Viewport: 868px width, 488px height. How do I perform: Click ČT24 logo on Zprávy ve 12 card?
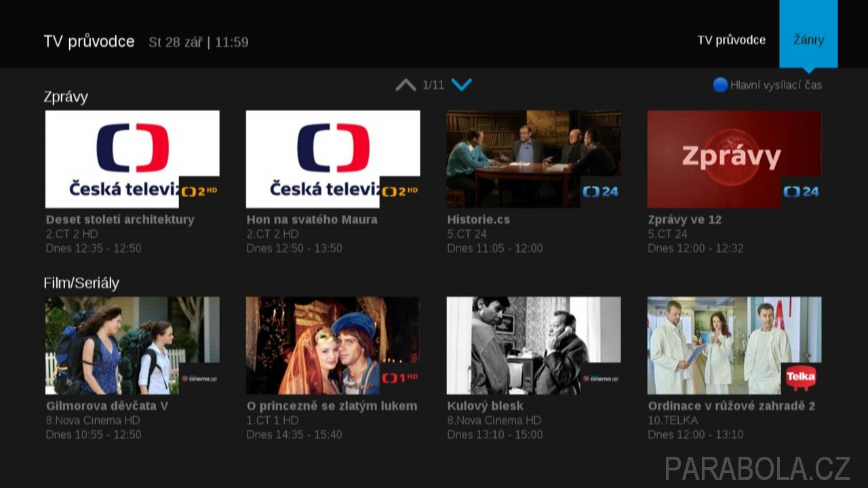(x=802, y=192)
